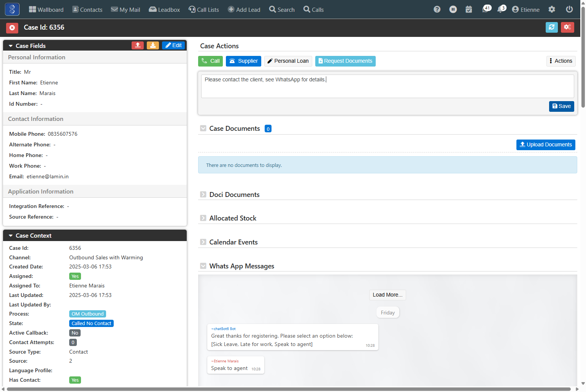Collapse the Case Documents section

coord(203,129)
